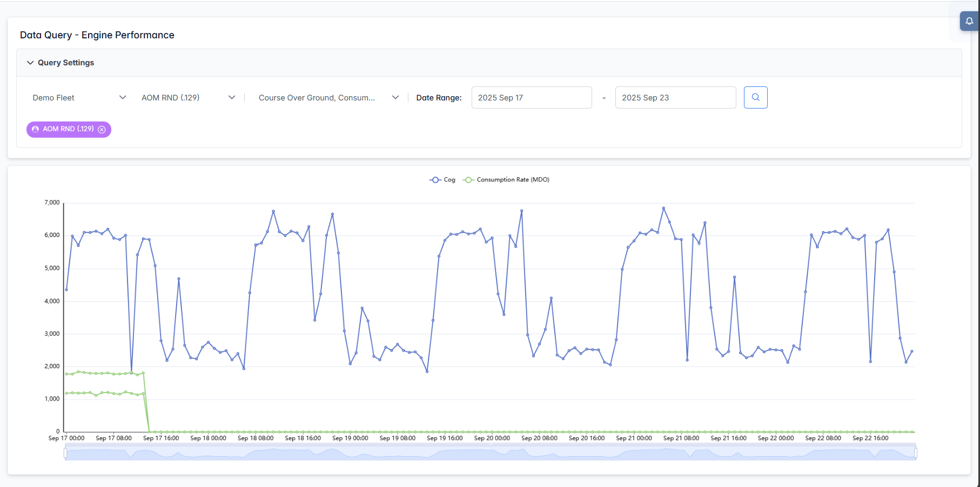
Task: Toggle the Cog series in legend
Action: (x=442, y=180)
